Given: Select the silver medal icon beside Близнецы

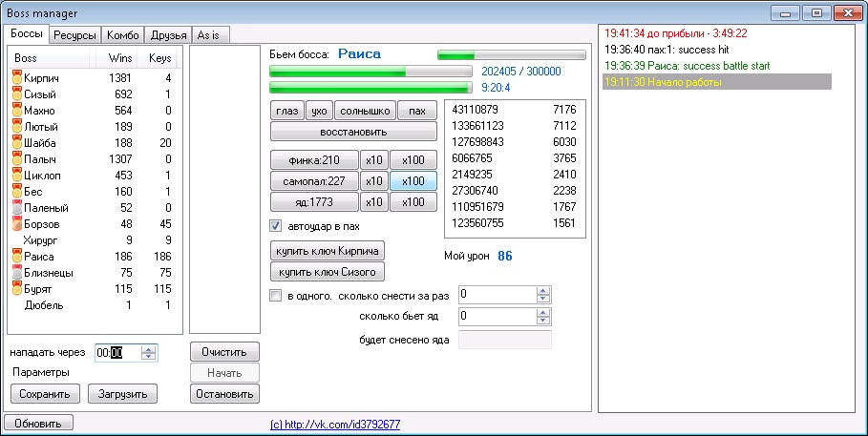Looking at the screenshot, I should [16, 273].
